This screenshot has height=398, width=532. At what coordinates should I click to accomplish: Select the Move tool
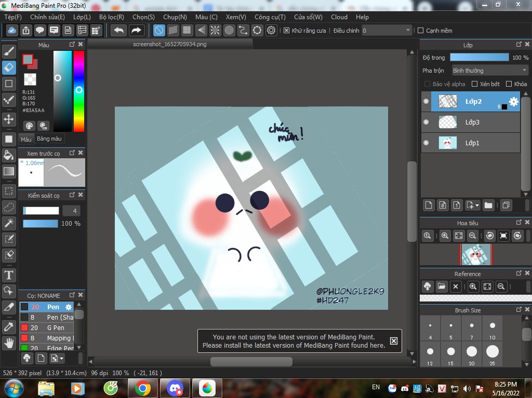click(x=9, y=119)
